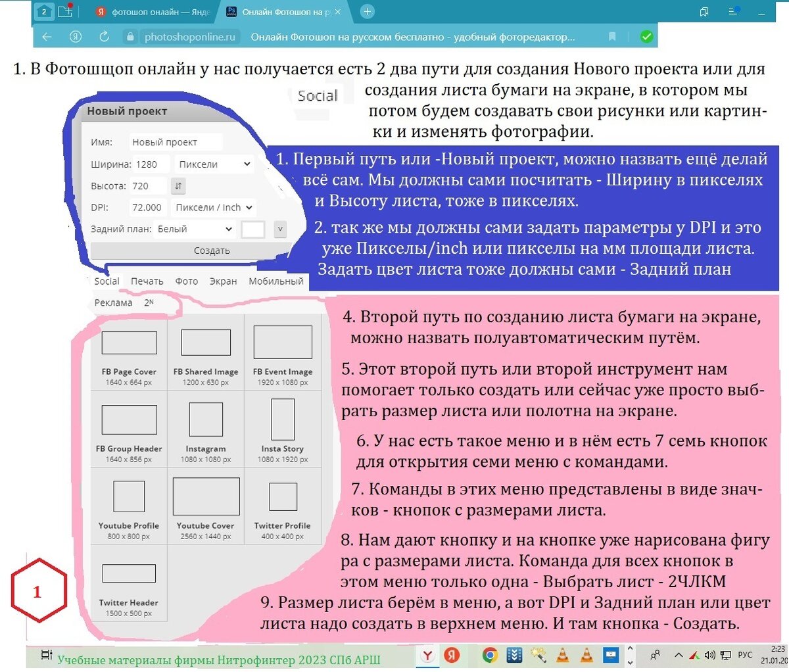The image size is (789, 672).
Task: Click the Task View taskbar icon
Action: click(46, 654)
